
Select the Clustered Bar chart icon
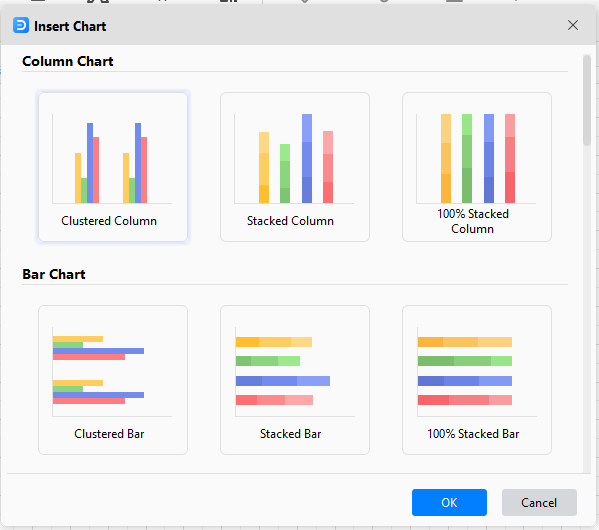113,380
